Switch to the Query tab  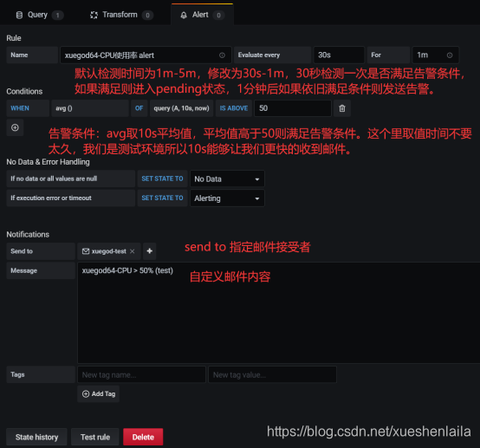pos(39,15)
